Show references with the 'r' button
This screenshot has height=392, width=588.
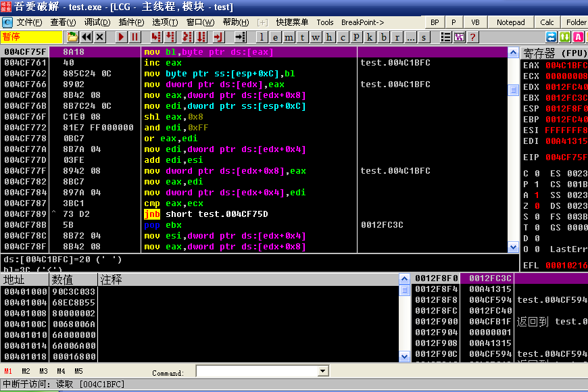[397, 36]
